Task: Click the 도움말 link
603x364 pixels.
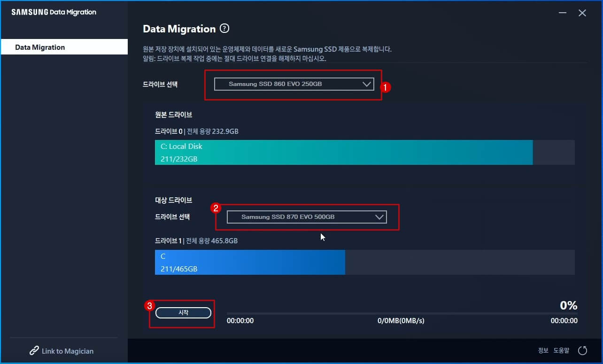Action: (x=561, y=350)
